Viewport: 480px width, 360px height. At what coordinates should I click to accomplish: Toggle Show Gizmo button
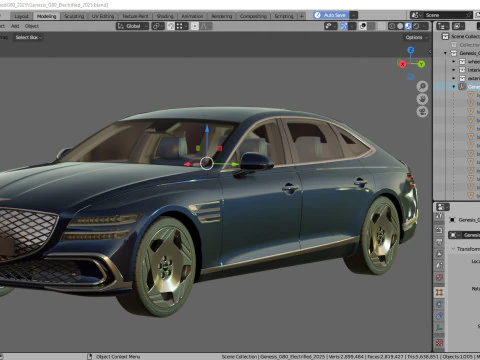(x=344, y=26)
